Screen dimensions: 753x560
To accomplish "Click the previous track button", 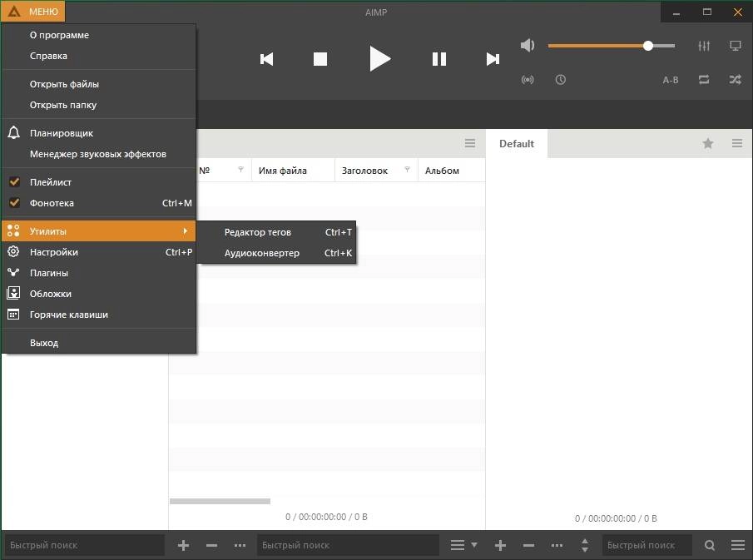I will [x=266, y=59].
